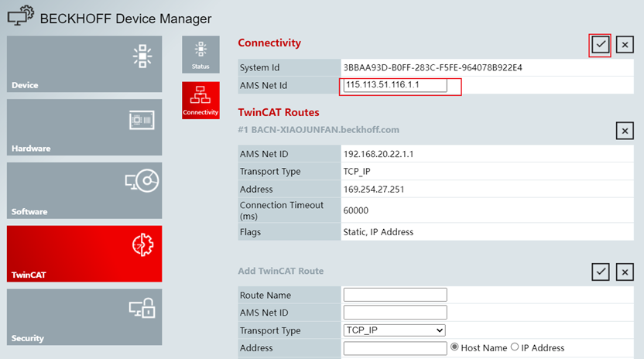Discard Add TwinCAT Route with X
Image resolution: width=644 pixels, height=359 pixels.
625,272
